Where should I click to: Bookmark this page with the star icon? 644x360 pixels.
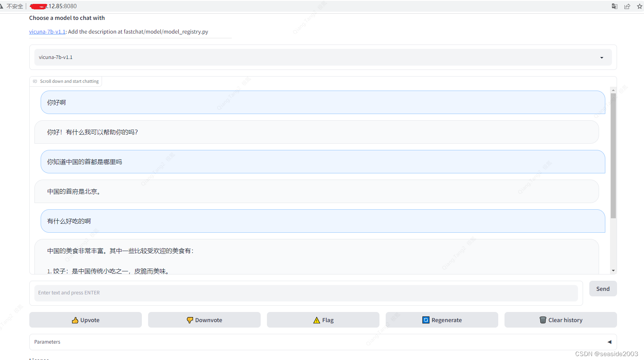640,6
